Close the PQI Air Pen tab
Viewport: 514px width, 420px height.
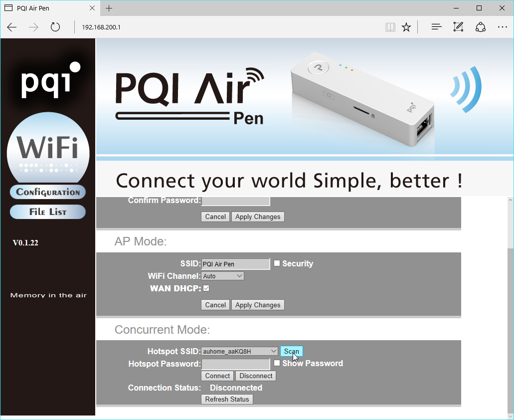(92, 8)
